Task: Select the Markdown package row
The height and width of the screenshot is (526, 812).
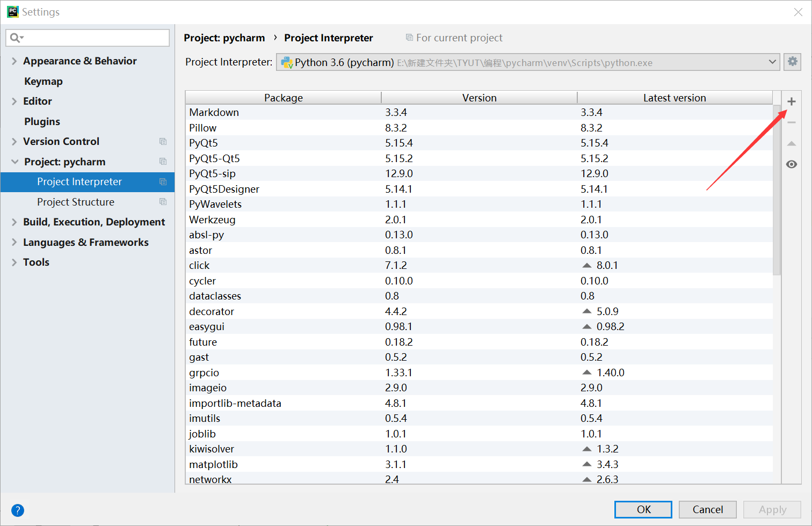Action: click(479, 112)
